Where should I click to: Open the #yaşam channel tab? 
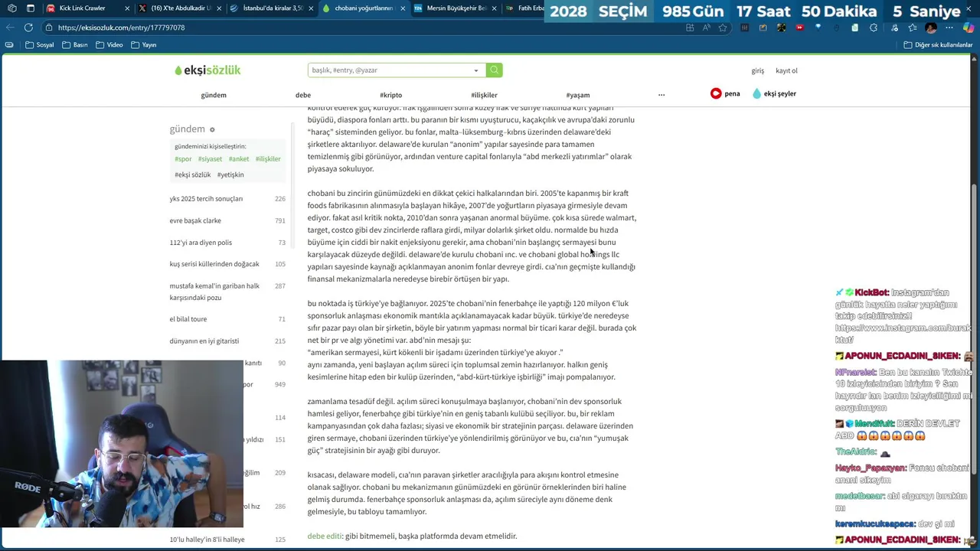578,95
